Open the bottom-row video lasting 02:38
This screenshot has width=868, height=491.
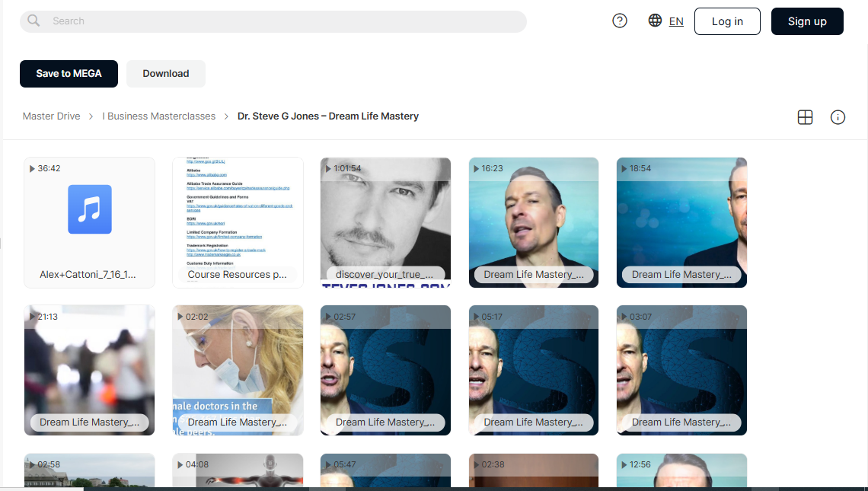pos(534,470)
